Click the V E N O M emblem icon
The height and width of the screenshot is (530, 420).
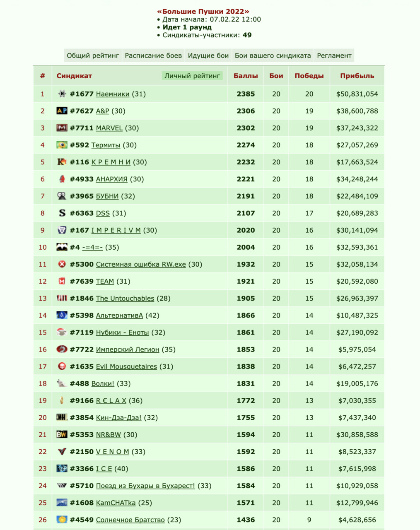pyautogui.click(x=62, y=451)
